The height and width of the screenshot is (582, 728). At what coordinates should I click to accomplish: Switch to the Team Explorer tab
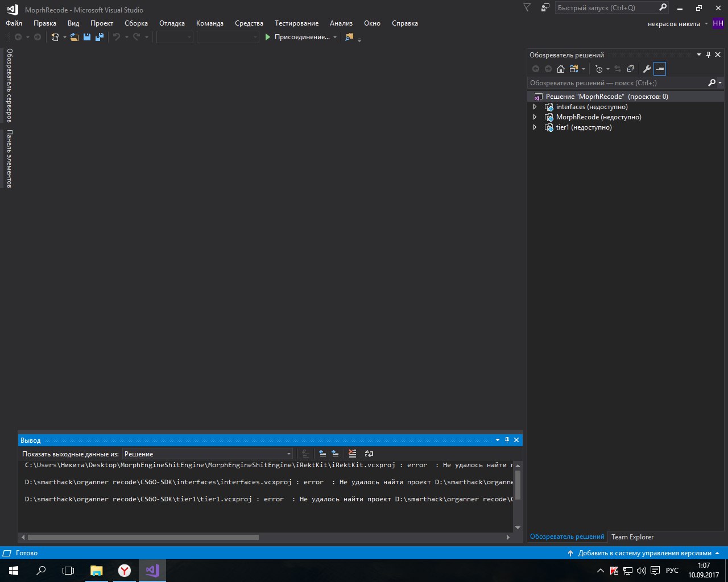tap(632, 537)
